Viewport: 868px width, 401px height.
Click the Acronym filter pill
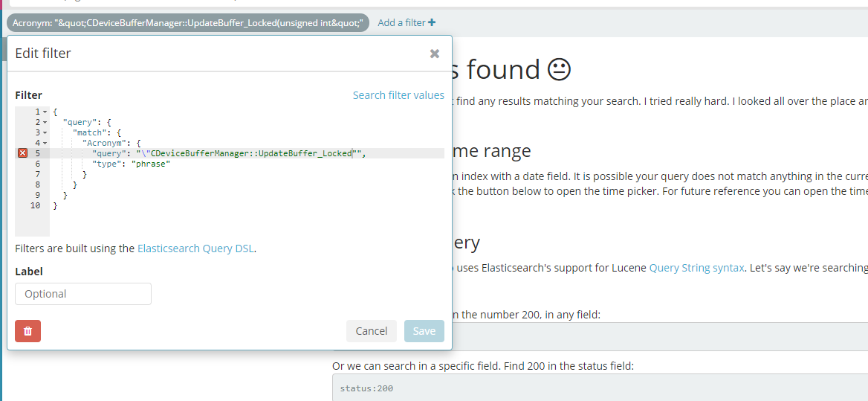pyautogui.click(x=188, y=22)
